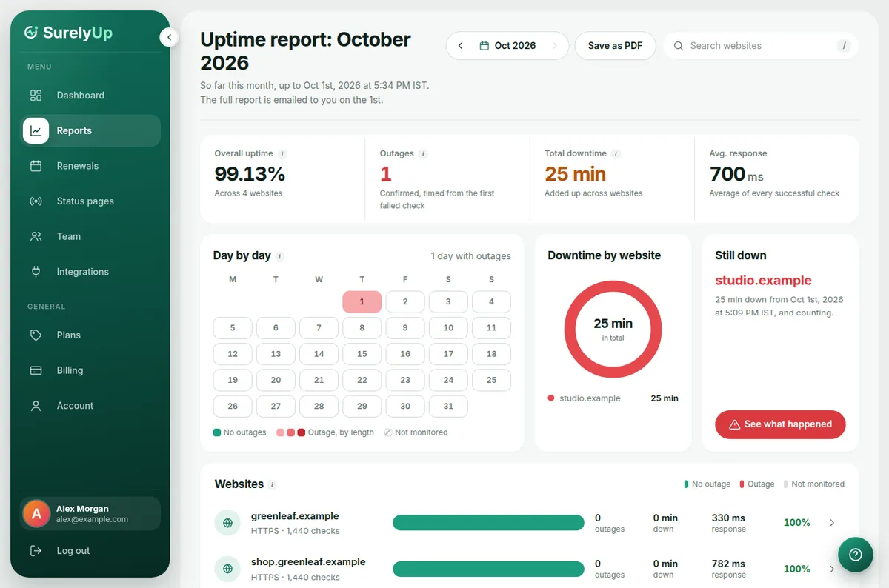Click the shop.greenleaf.example globe icon
Screen dimensions: 889x588
[227, 569]
